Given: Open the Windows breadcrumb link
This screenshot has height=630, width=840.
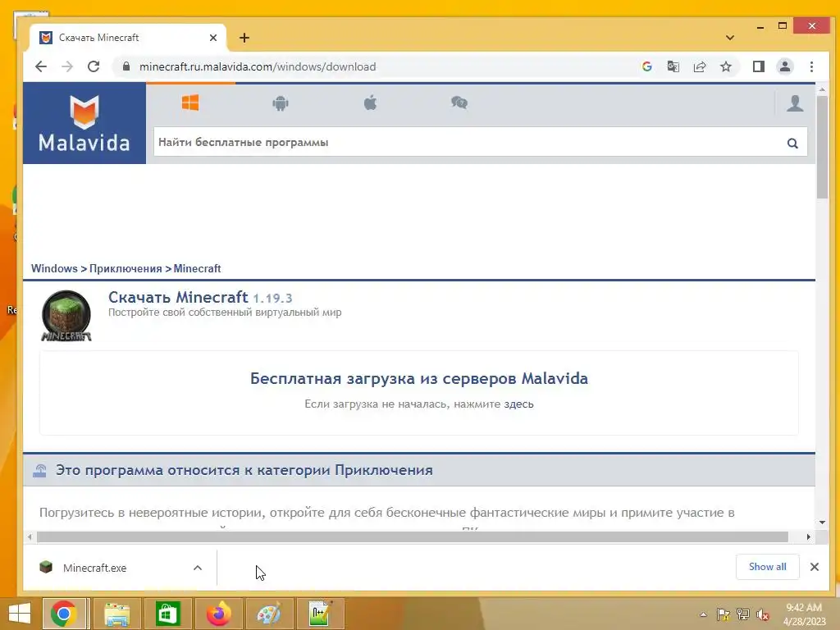Looking at the screenshot, I should 54,268.
